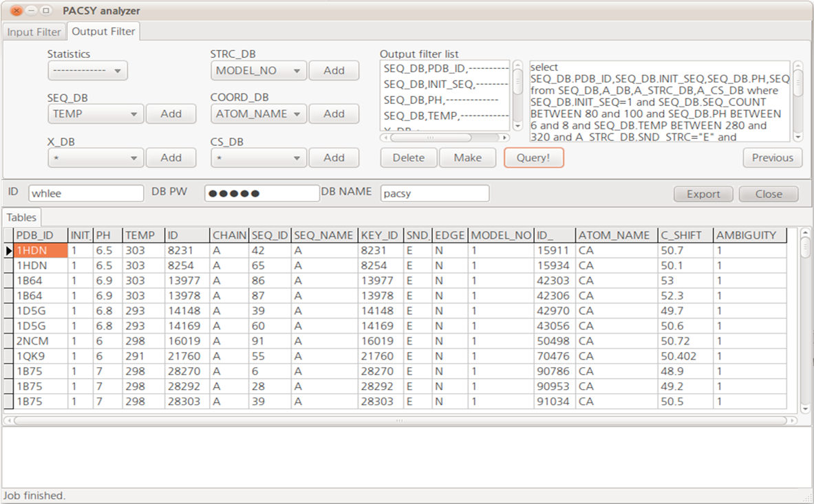
Task: Open the Statistics dropdown
Action: (87, 71)
